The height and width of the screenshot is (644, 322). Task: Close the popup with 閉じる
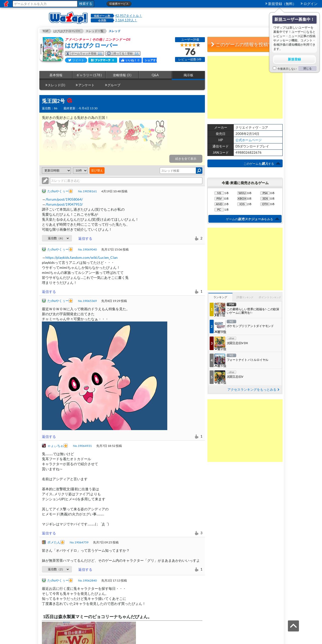click(307, 68)
